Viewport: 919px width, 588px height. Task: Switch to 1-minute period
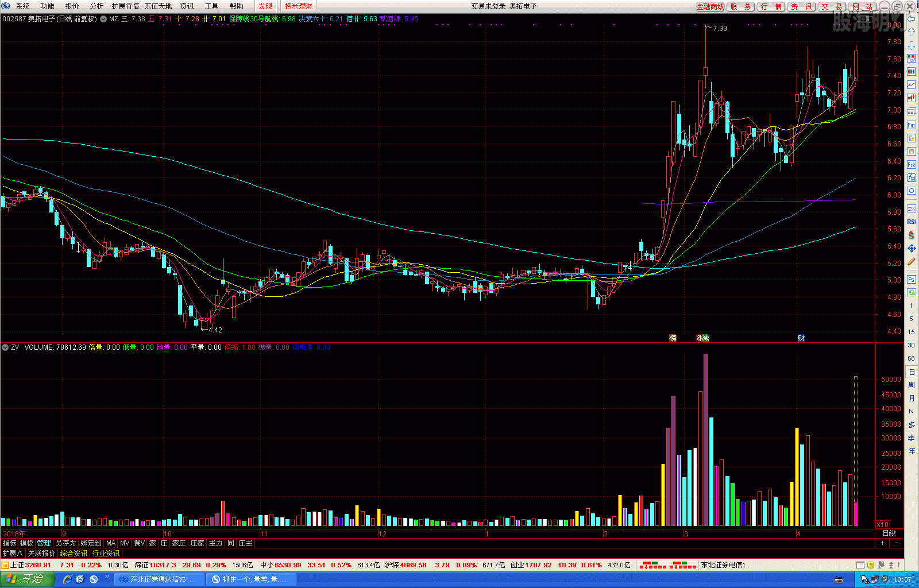click(x=912, y=305)
